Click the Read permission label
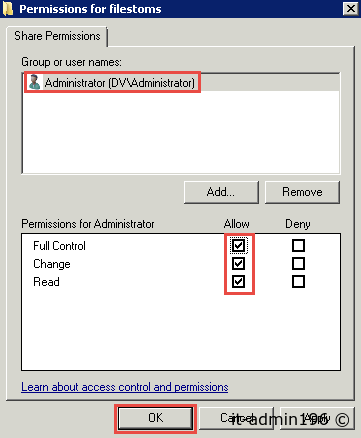The image size is (361, 438). [46, 282]
